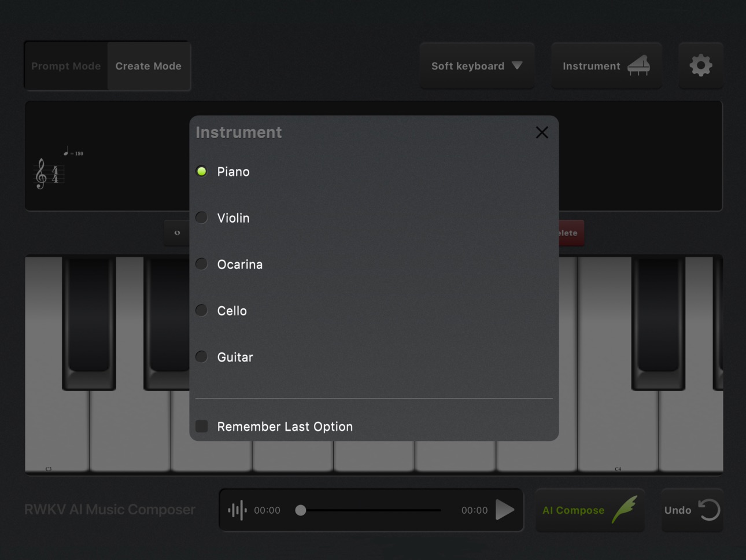Click the playback progress slider handle
Image resolution: width=746 pixels, height=560 pixels.
point(301,510)
